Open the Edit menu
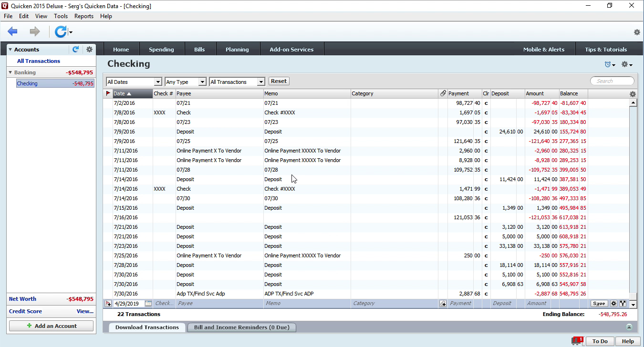644x347 pixels. tap(24, 16)
